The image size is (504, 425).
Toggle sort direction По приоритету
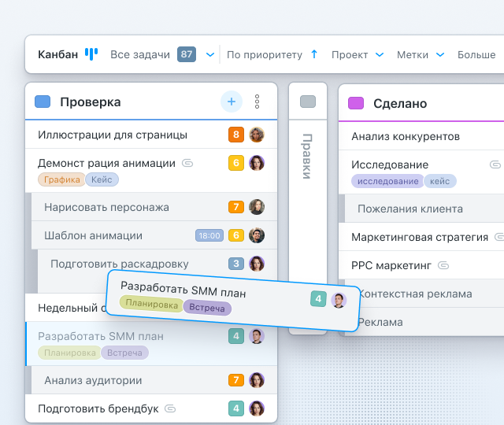click(x=314, y=54)
